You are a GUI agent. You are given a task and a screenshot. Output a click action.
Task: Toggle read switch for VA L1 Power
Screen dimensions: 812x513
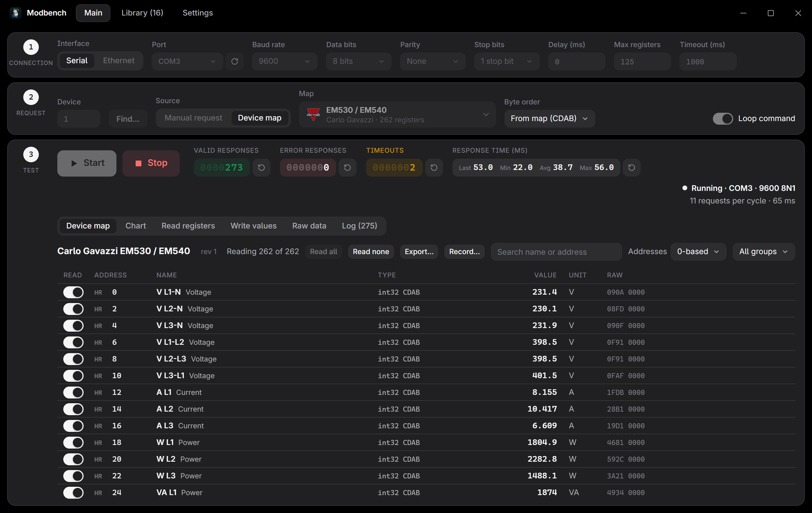click(x=73, y=492)
